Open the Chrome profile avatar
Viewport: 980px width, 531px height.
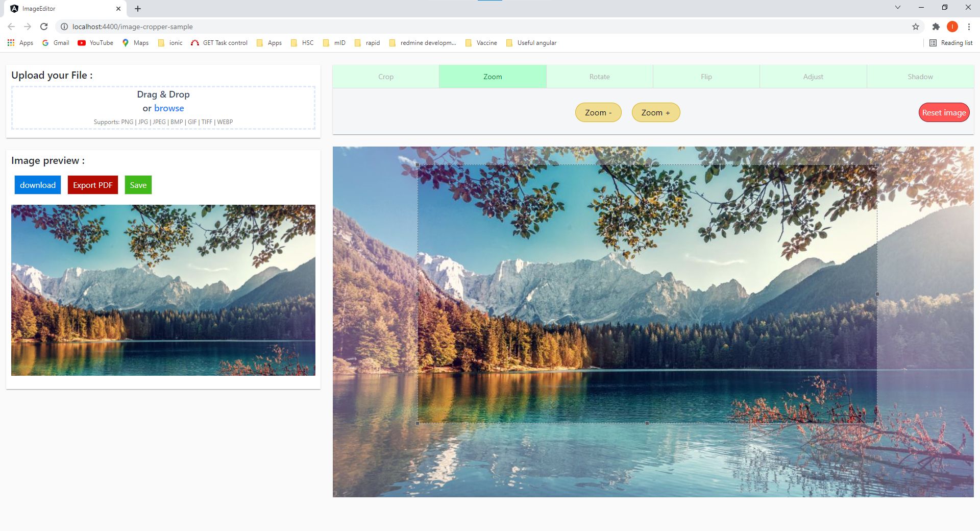tap(952, 27)
